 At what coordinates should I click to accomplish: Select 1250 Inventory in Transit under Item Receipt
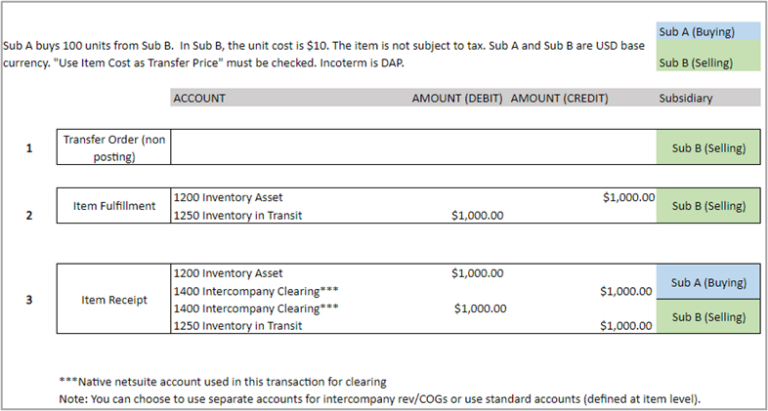coord(238,326)
